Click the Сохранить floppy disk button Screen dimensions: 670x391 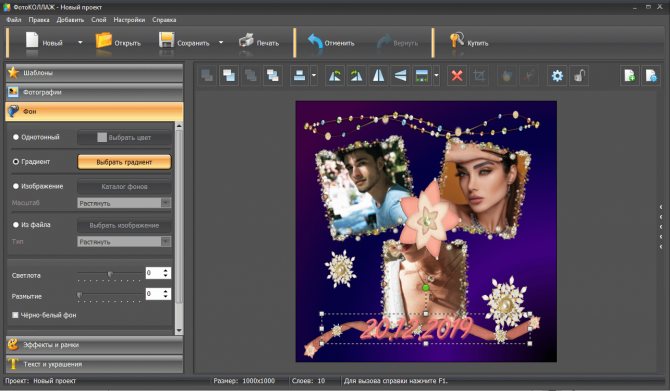pos(184,42)
